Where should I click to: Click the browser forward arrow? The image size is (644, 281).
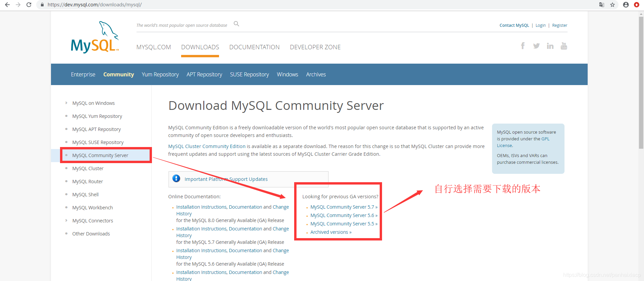pyautogui.click(x=18, y=5)
